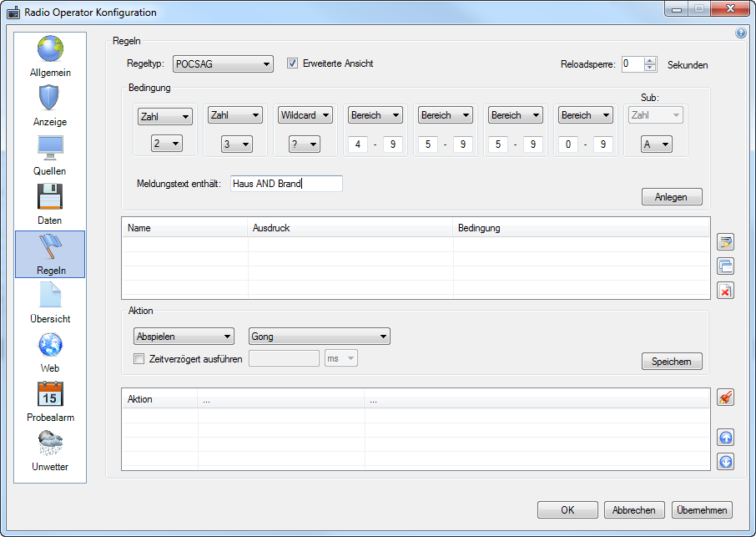This screenshot has width=756, height=537.
Task: Toggle the Erweiterte Ansicht checkbox
Action: pyautogui.click(x=292, y=63)
